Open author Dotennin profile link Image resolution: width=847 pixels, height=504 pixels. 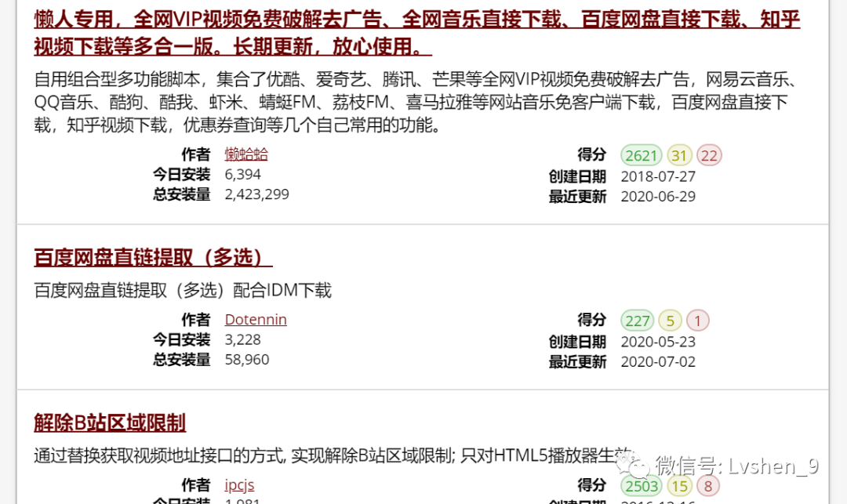coord(256,320)
